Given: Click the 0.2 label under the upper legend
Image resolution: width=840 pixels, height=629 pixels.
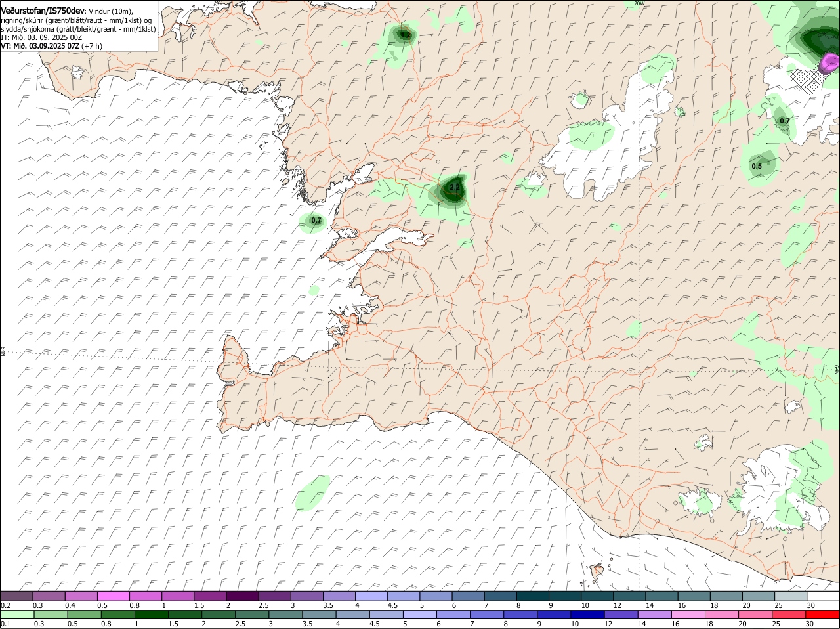Looking at the screenshot, I should click(6, 605).
